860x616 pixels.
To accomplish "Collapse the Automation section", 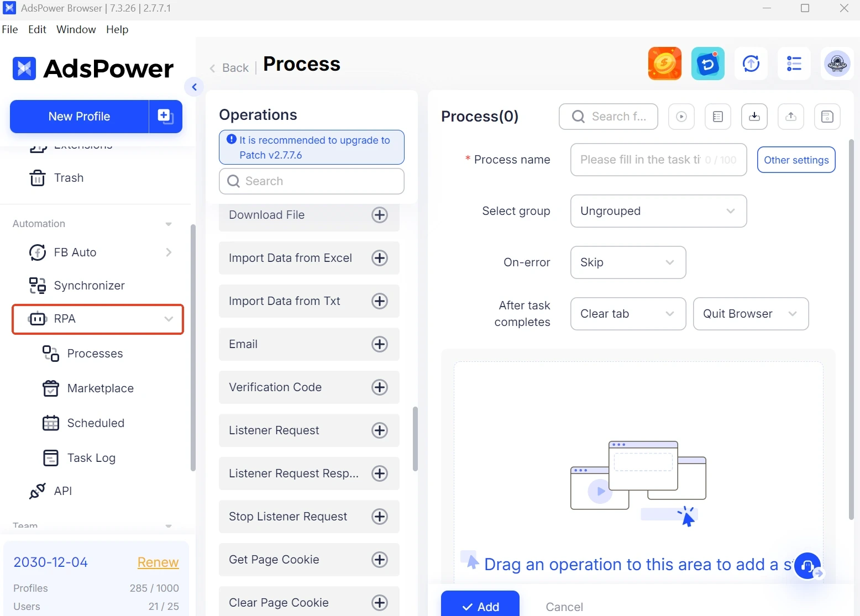I will (169, 224).
